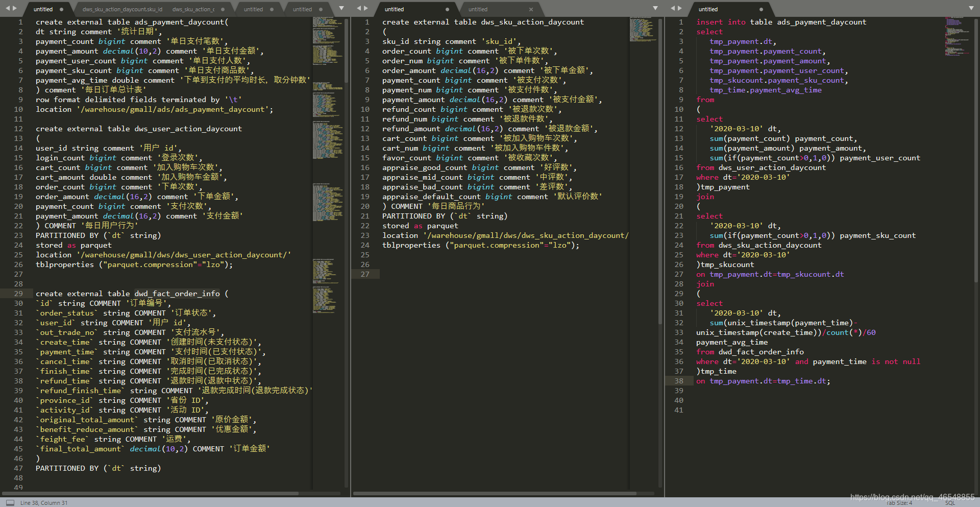Click the next-tab arrow in the left pane

tap(15, 8)
